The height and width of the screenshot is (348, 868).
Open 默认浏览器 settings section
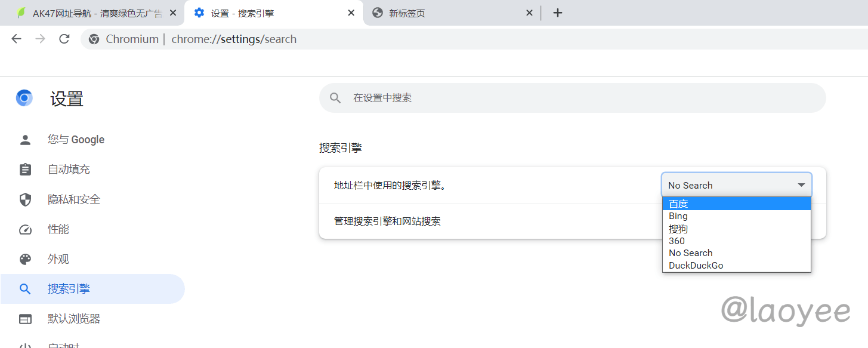tap(74, 319)
